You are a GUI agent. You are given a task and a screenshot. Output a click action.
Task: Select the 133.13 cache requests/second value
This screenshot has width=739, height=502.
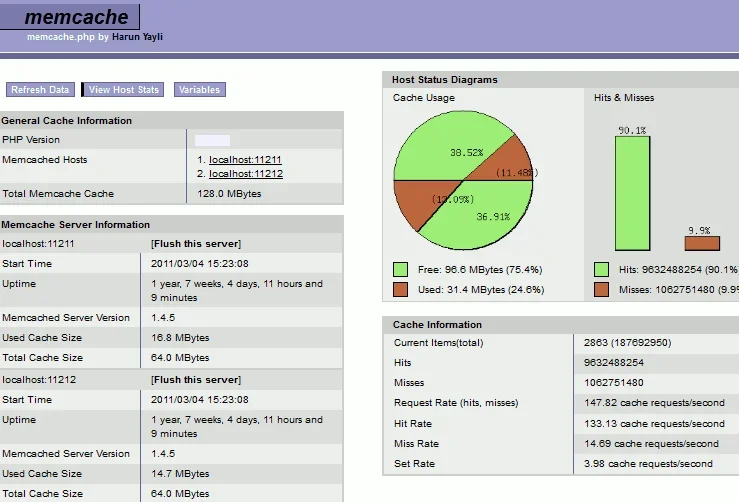tap(654, 424)
